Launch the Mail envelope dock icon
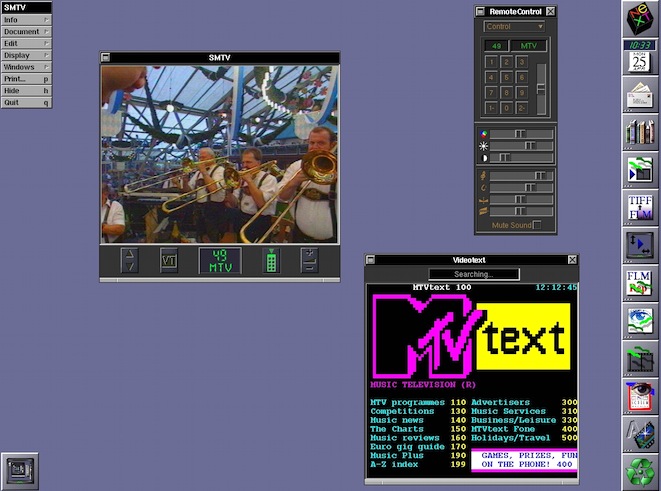661x491 pixels. point(640,94)
